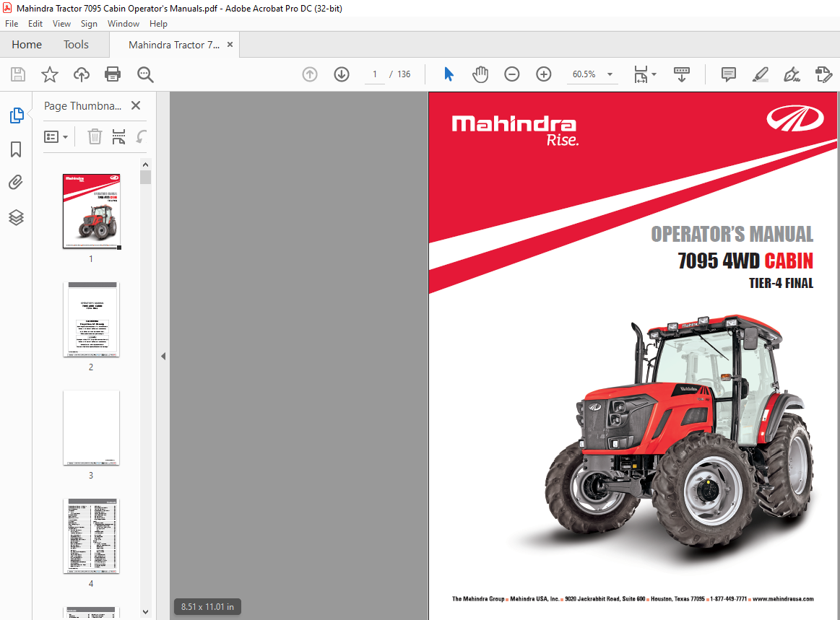
Task: Open the View menu
Action: pyautogui.click(x=61, y=24)
